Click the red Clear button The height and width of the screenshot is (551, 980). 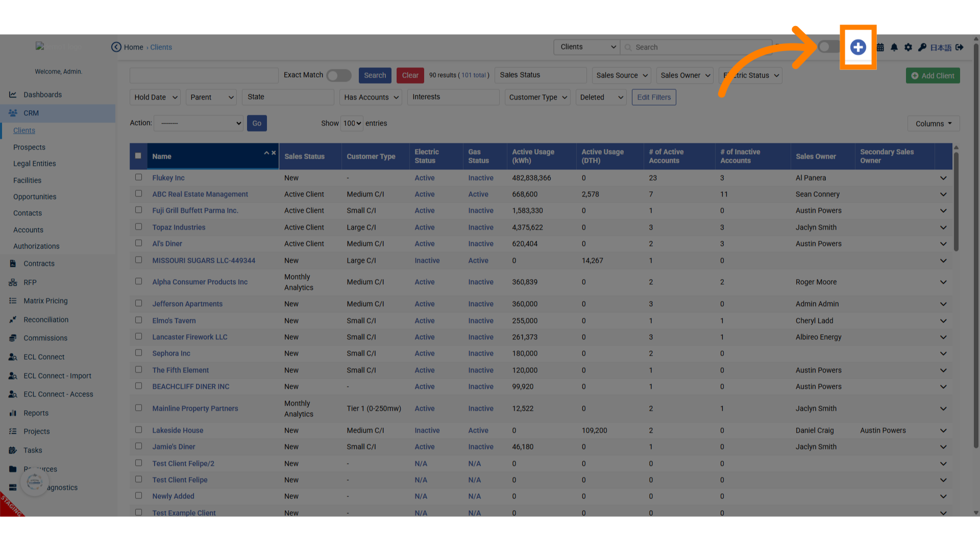tap(410, 76)
